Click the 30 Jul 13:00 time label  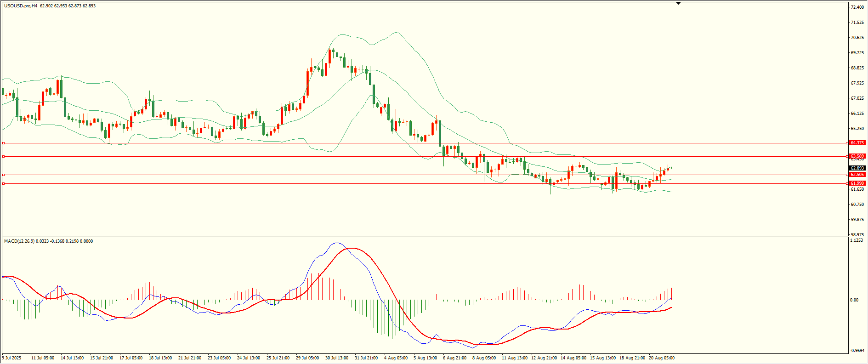337,358
